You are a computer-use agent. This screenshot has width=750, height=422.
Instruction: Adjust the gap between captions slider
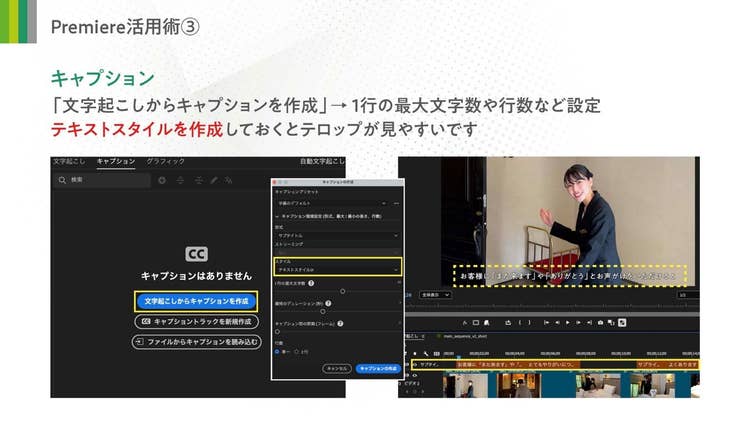click(277, 332)
